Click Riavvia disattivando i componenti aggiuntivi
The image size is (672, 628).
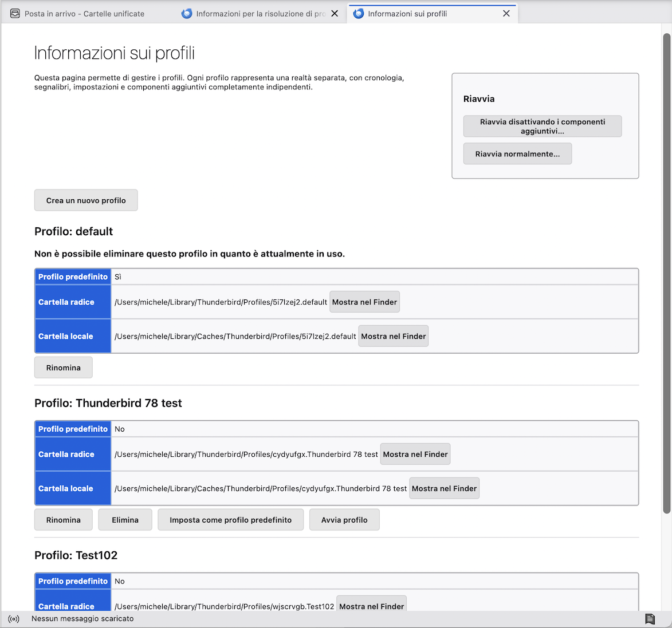tap(542, 127)
